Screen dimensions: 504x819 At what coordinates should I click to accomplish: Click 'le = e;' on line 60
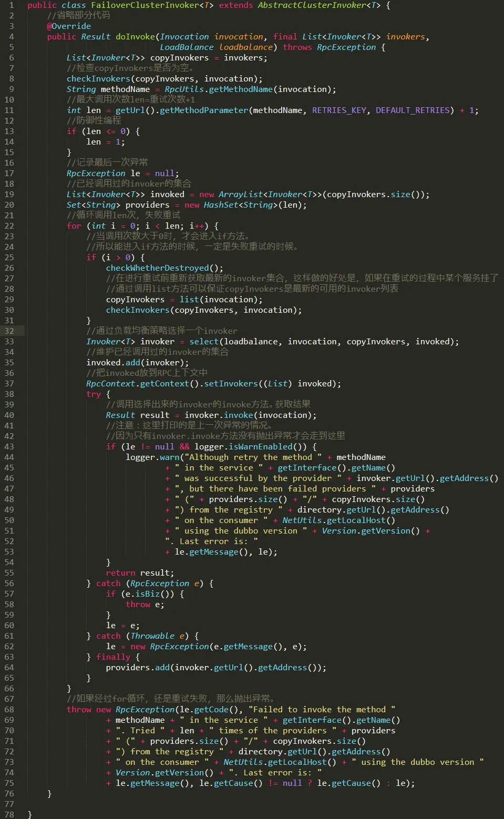point(123,626)
